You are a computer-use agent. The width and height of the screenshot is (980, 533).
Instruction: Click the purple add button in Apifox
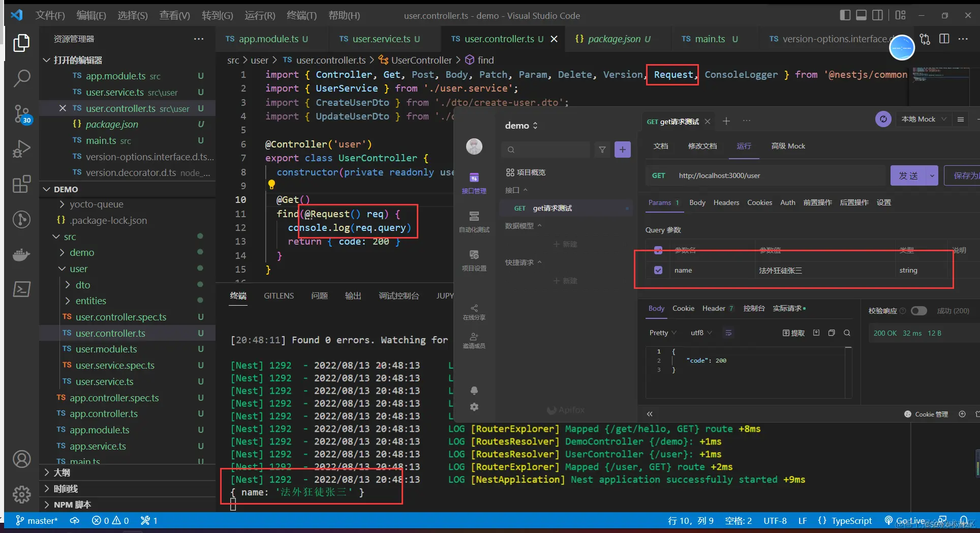point(623,150)
